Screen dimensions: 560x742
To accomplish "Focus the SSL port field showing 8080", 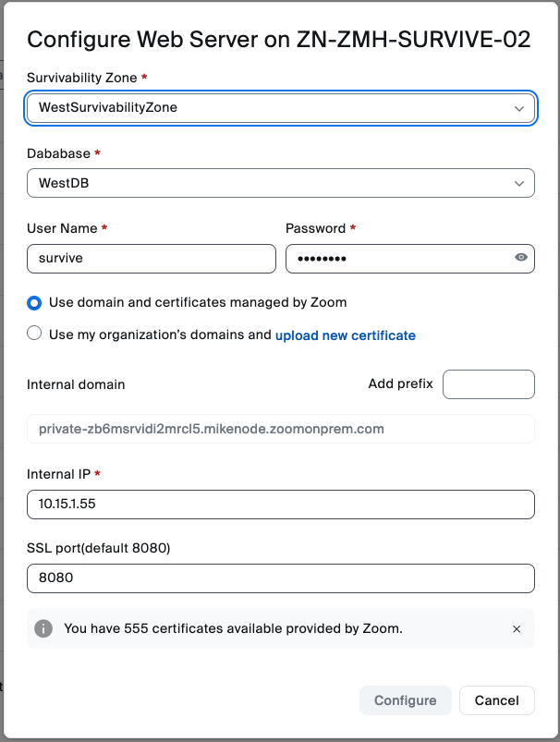I will 281,578.
